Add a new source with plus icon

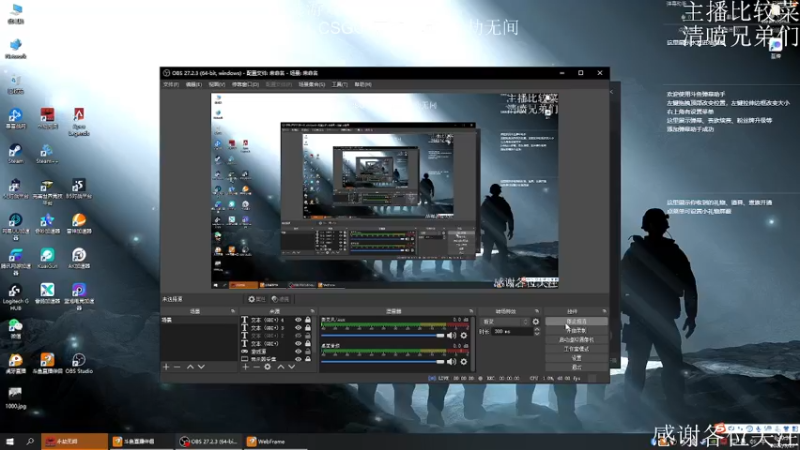(x=245, y=367)
